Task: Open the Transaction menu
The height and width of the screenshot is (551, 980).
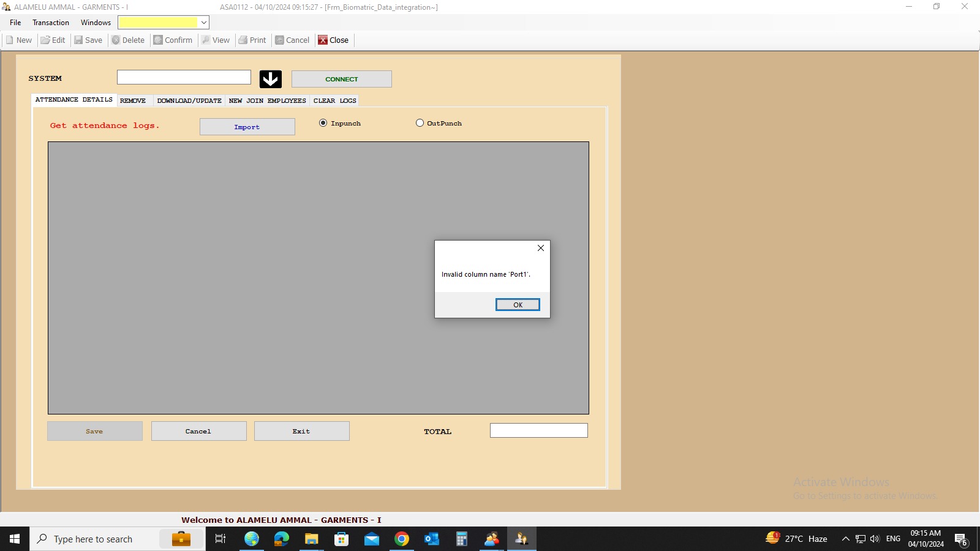Action: tap(51, 23)
